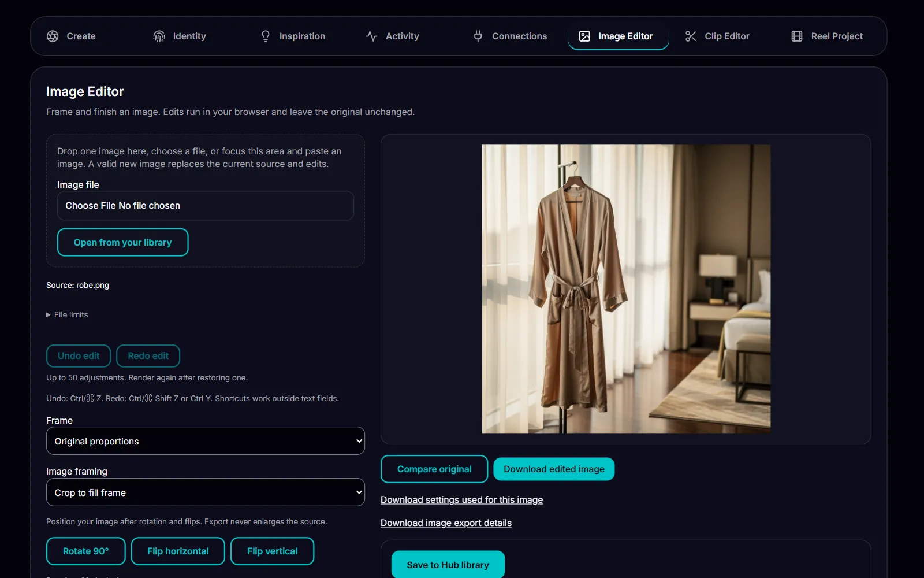Screen dimensions: 924x578
Task: Open the Frame proportions dropdown
Action: point(206,441)
